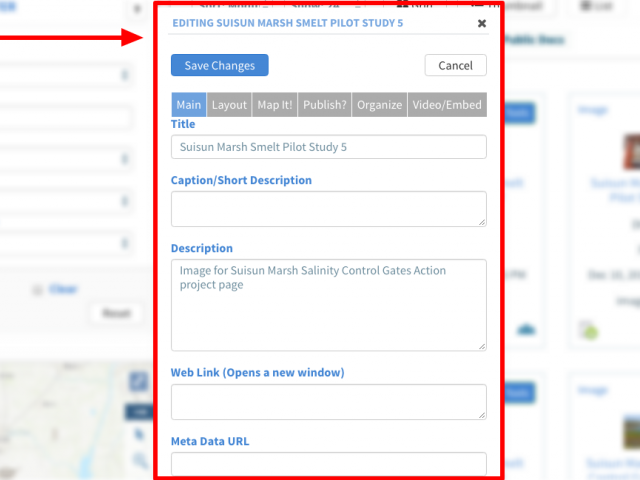
Task: Click the cloud download icon behind dialog
Action: point(526,329)
